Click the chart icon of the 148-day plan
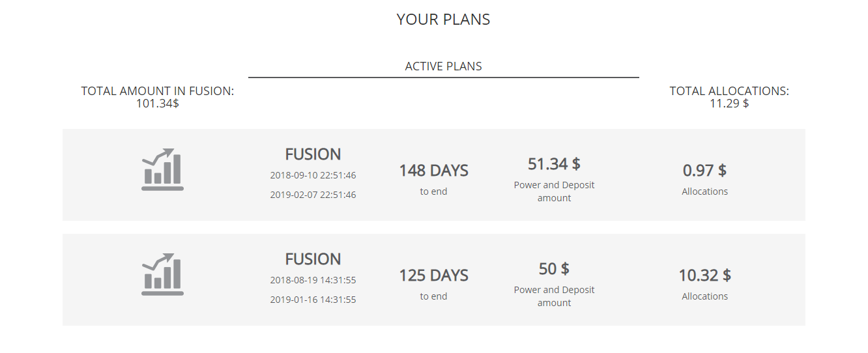Viewport: 868px width, 353px height. point(162,169)
